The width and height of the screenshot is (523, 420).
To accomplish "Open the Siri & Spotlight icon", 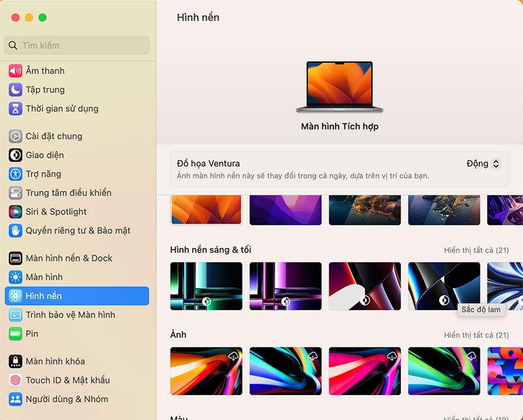I will tap(15, 212).
